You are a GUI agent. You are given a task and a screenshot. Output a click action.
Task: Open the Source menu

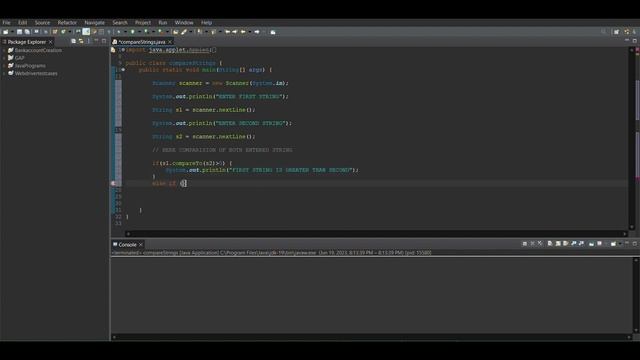[42, 22]
